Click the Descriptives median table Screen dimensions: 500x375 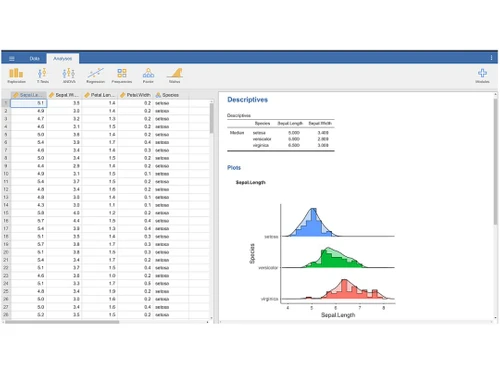click(x=281, y=134)
